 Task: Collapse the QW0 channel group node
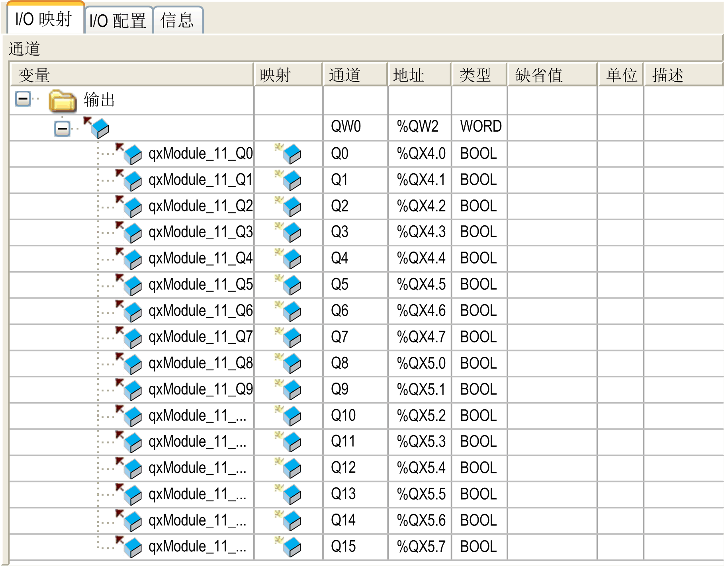62,127
